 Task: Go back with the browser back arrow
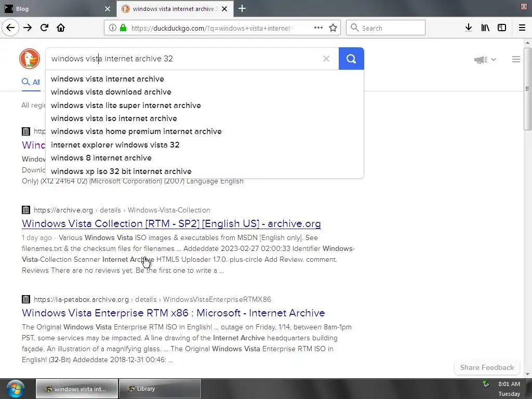tap(10, 28)
